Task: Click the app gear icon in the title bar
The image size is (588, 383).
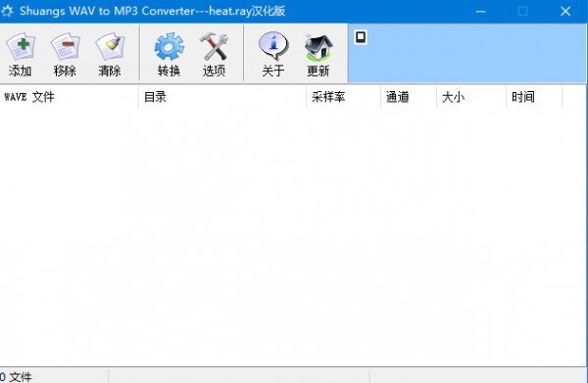Action: coord(7,11)
